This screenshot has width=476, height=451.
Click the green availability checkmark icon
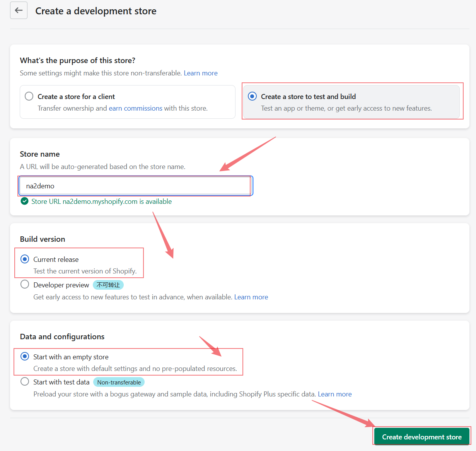click(x=25, y=201)
